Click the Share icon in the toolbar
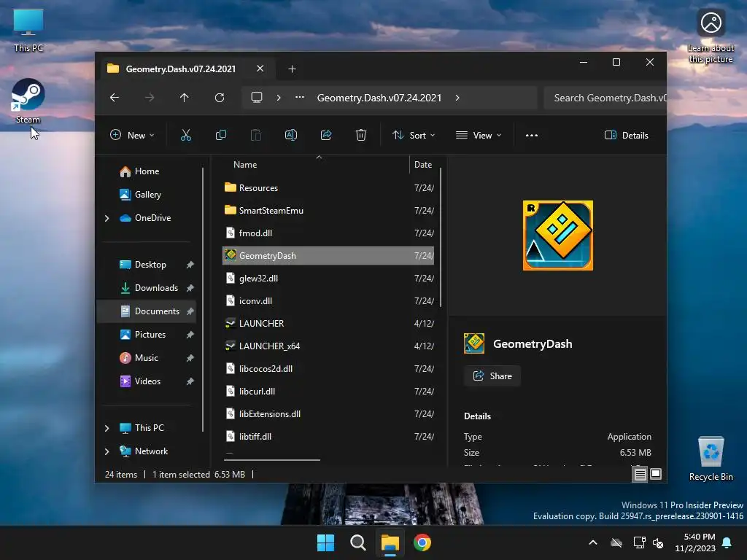The height and width of the screenshot is (560, 747). (x=326, y=135)
